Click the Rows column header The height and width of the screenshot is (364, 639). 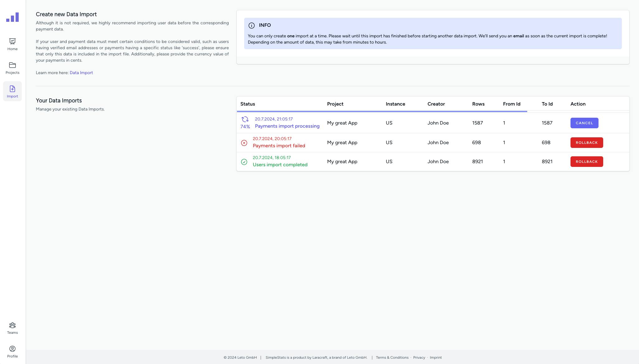coord(478,104)
